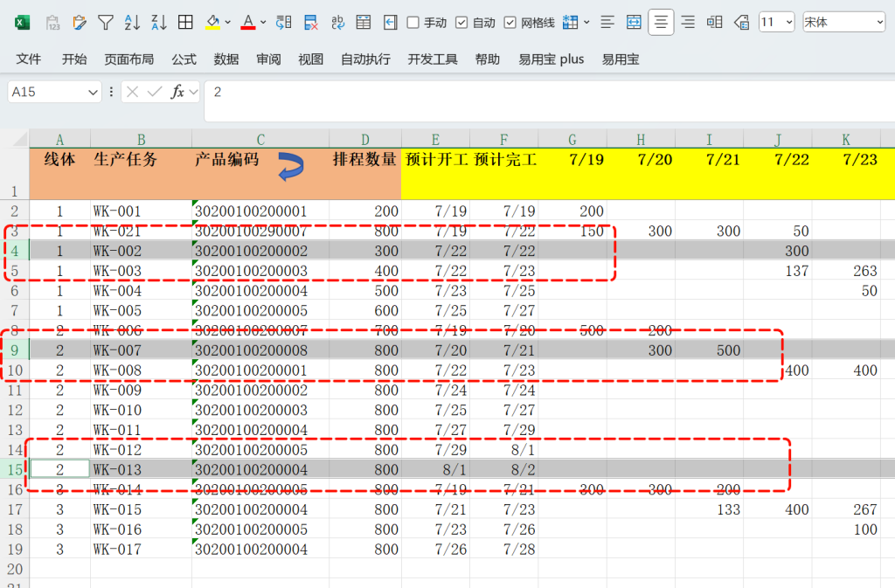895x588 pixels.
Task: Open freeze panes dropdown arrow
Action: tap(586, 23)
